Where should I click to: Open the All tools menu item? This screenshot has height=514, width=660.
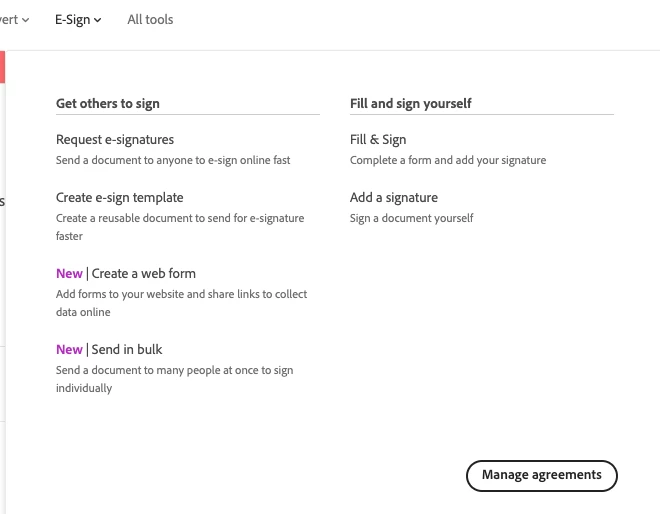coord(150,19)
